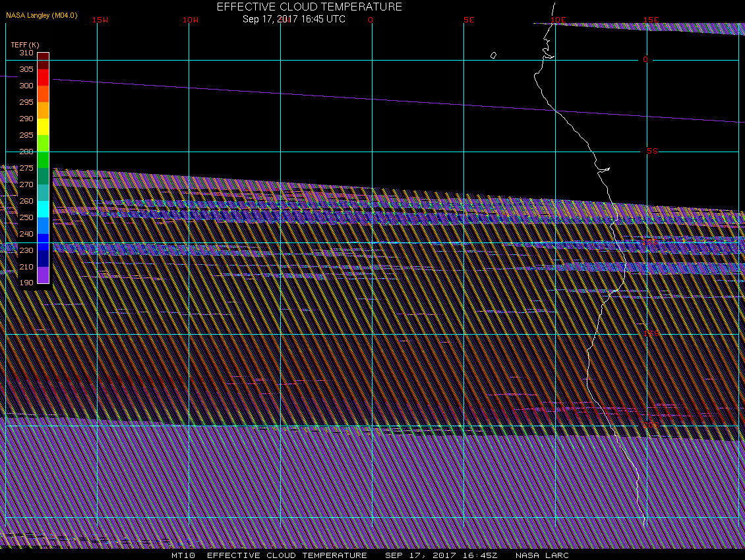
Task: Pick the yellow legend swatch near 290
Action: pos(44,126)
